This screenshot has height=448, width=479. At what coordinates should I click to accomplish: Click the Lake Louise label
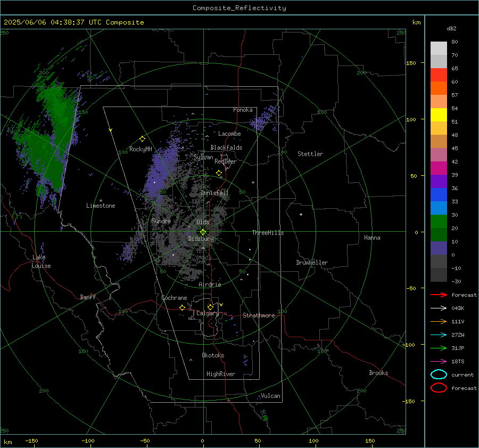click(x=41, y=262)
